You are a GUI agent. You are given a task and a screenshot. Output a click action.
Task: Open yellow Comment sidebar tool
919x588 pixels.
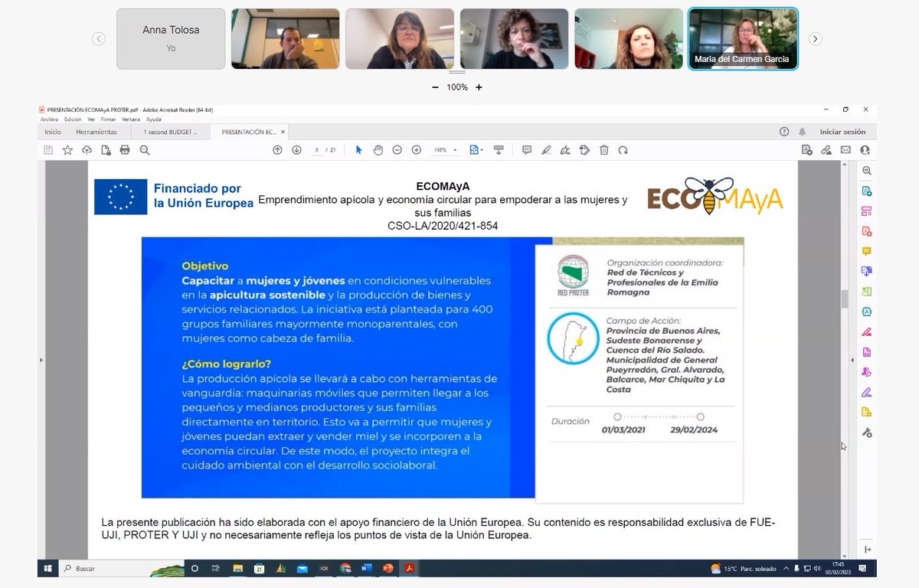[x=867, y=251]
